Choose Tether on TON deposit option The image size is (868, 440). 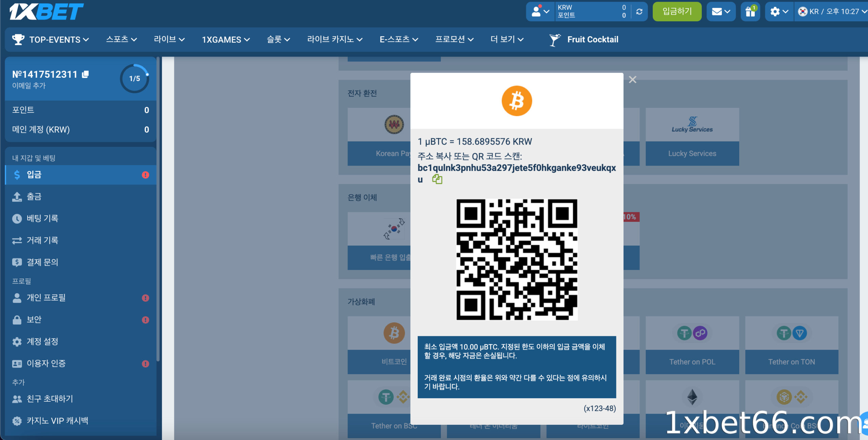[x=791, y=345]
